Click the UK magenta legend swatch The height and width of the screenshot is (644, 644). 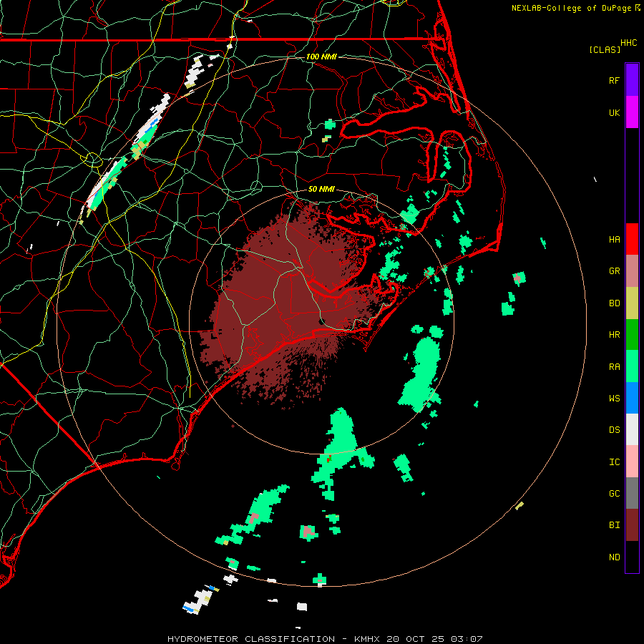[x=632, y=112]
